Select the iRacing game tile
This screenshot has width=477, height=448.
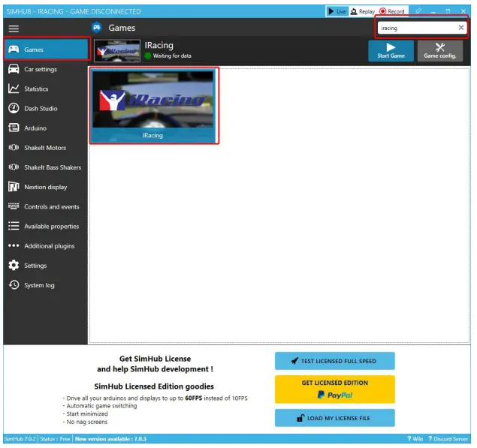point(154,106)
